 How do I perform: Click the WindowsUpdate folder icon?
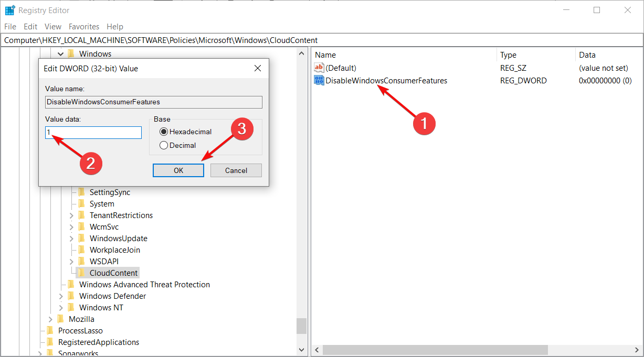pos(81,238)
